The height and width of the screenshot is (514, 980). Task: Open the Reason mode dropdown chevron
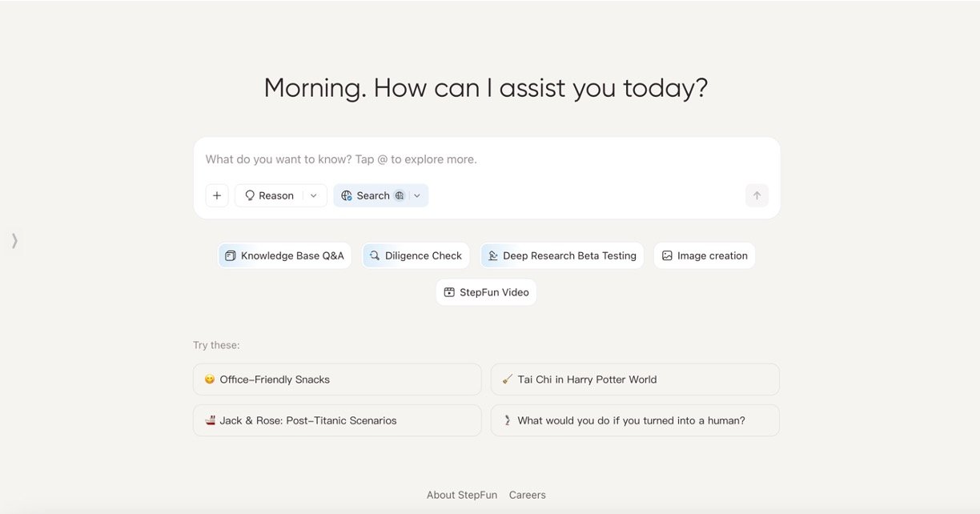[x=312, y=195]
